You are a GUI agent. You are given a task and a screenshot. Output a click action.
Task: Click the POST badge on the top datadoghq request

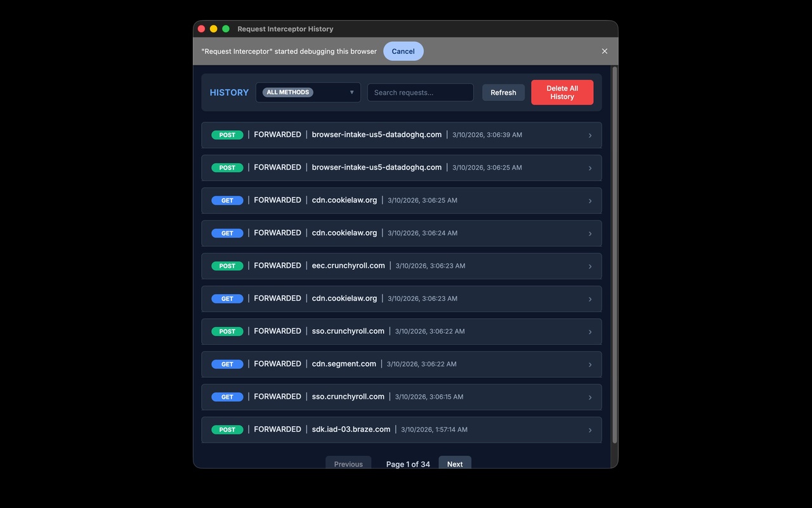pyautogui.click(x=227, y=135)
